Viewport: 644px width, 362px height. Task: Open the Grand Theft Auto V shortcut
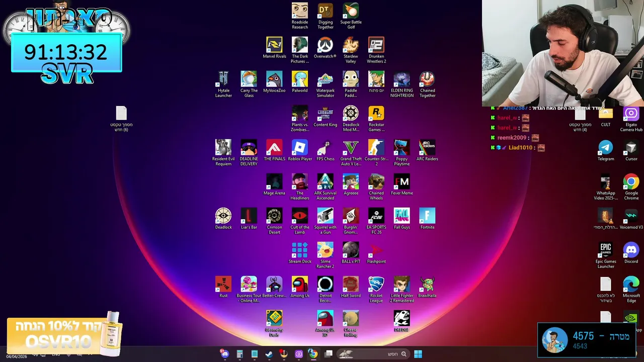(351, 152)
